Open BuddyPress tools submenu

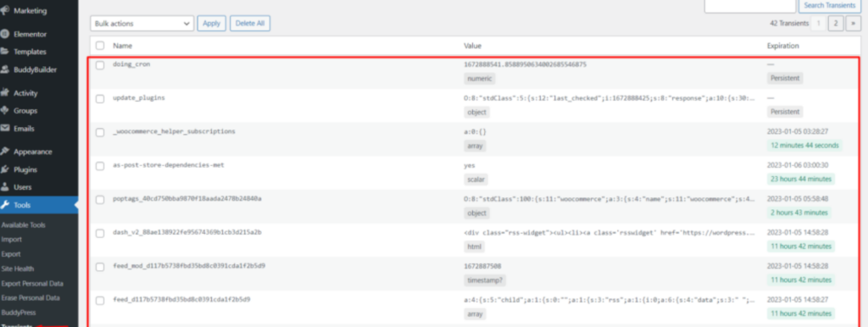[19, 312]
